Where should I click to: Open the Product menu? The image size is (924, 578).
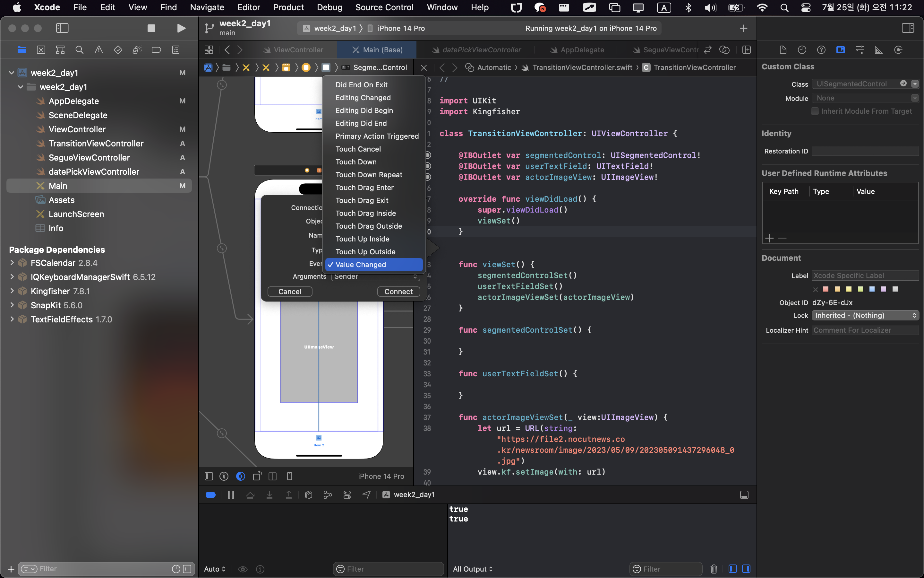click(x=288, y=7)
